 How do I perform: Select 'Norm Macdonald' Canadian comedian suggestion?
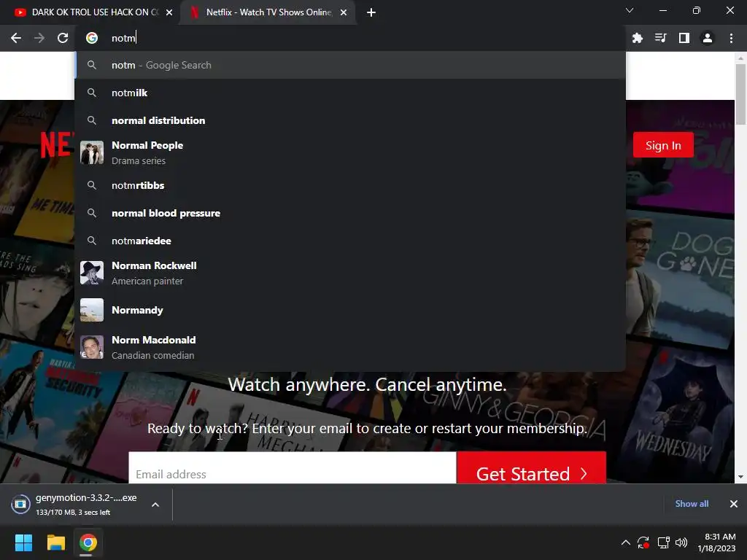(x=350, y=347)
